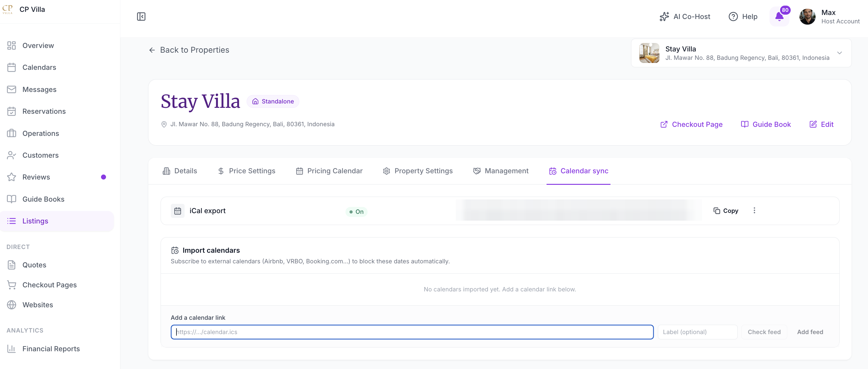Click the Import calendars clock icon
Image resolution: width=868 pixels, height=369 pixels.
(x=175, y=250)
